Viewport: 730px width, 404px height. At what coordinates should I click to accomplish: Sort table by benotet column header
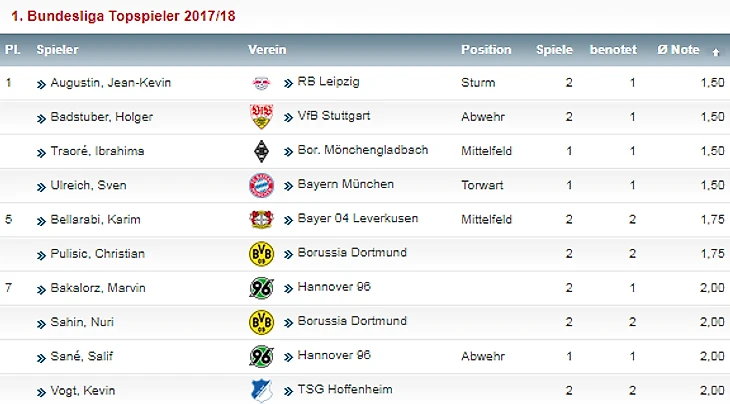(x=613, y=50)
